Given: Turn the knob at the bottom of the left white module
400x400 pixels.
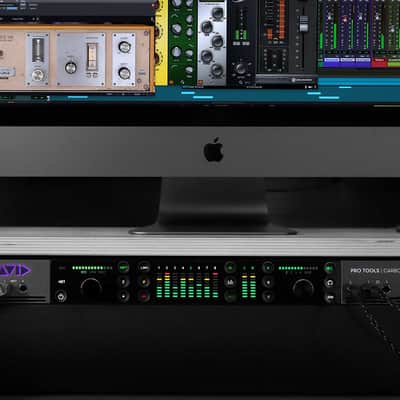Looking at the screenshot, I should tap(38, 75).
